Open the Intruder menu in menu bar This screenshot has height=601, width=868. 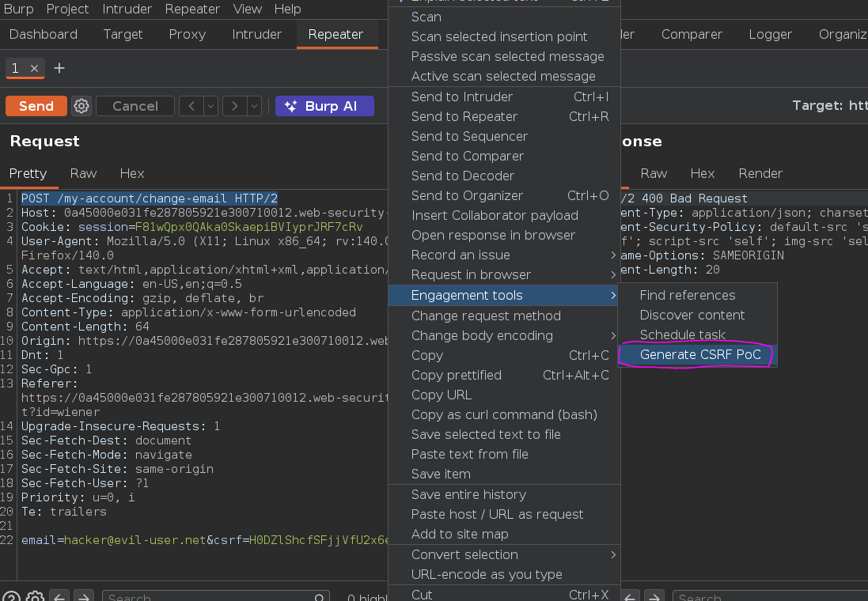click(x=127, y=9)
